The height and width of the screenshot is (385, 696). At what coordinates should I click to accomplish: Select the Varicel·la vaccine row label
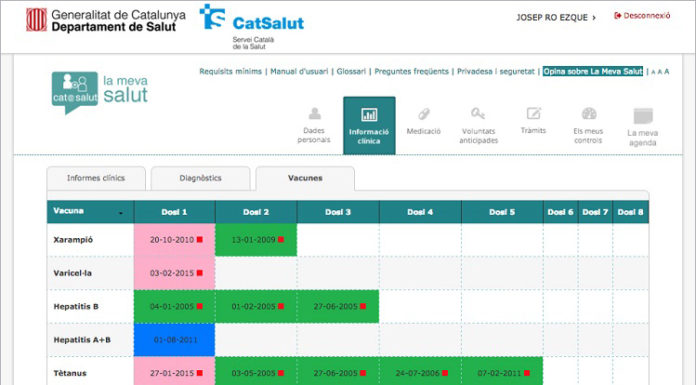[x=72, y=273]
